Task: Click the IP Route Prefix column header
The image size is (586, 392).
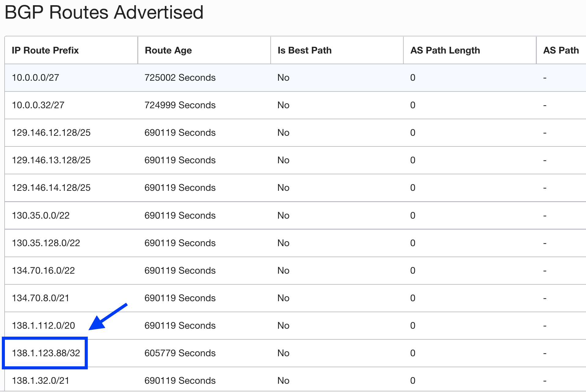Action: (x=45, y=50)
